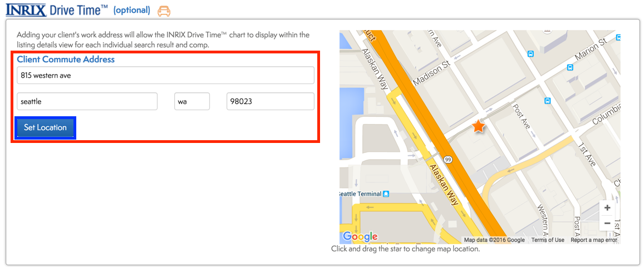This screenshot has height=267, width=644.
Task: Click the orange star marker on the map
Action: tap(478, 127)
